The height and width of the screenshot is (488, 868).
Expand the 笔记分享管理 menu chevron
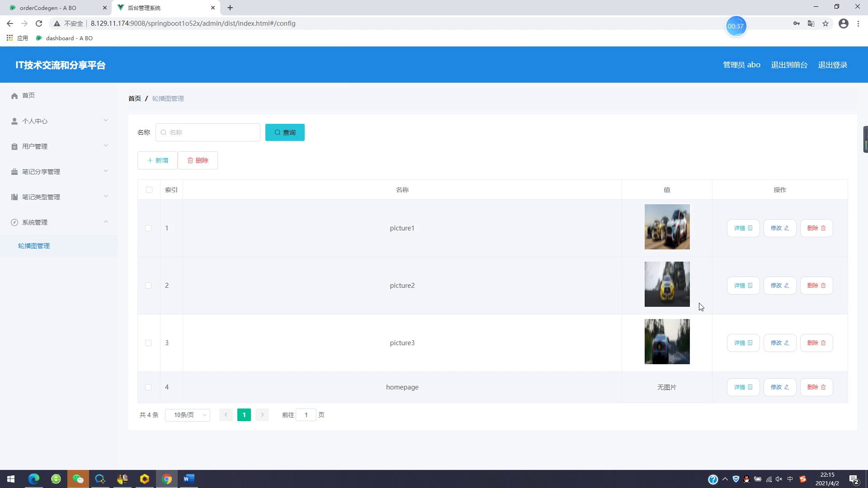point(106,171)
